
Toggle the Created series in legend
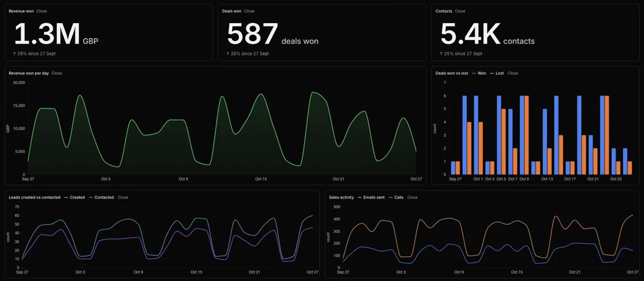[x=74, y=197]
